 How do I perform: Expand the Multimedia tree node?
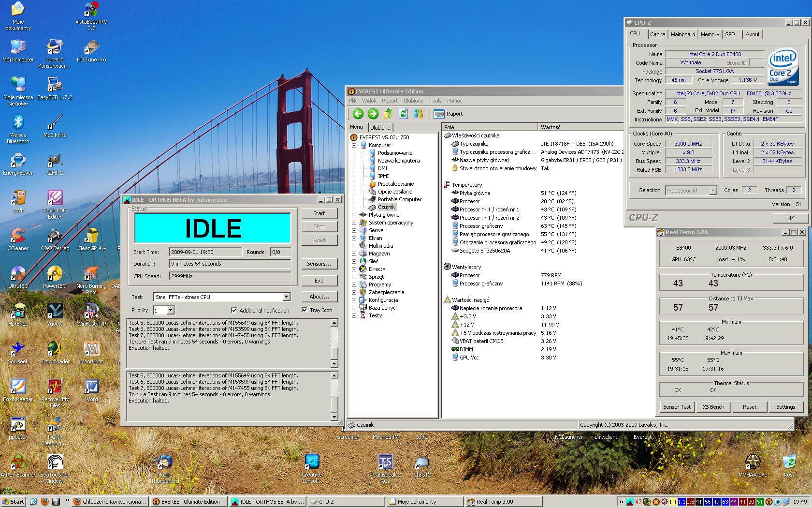tap(354, 246)
